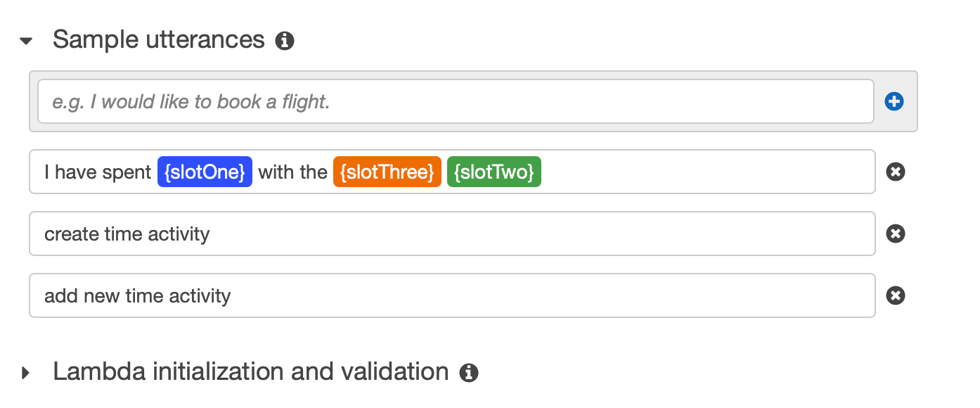Add utterance with the blue plus icon
This screenshot has height=408, width=980.
894,102
